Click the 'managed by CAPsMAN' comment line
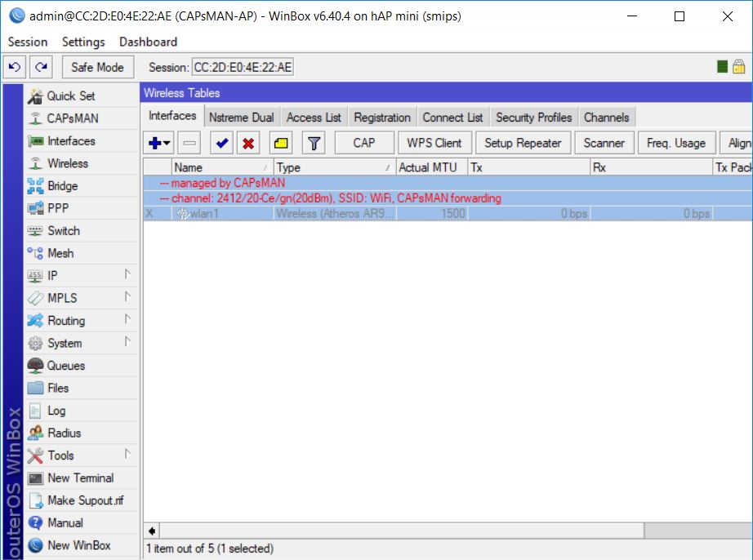The height and width of the screenshot is (560, 753). click(x=448, y=183)
